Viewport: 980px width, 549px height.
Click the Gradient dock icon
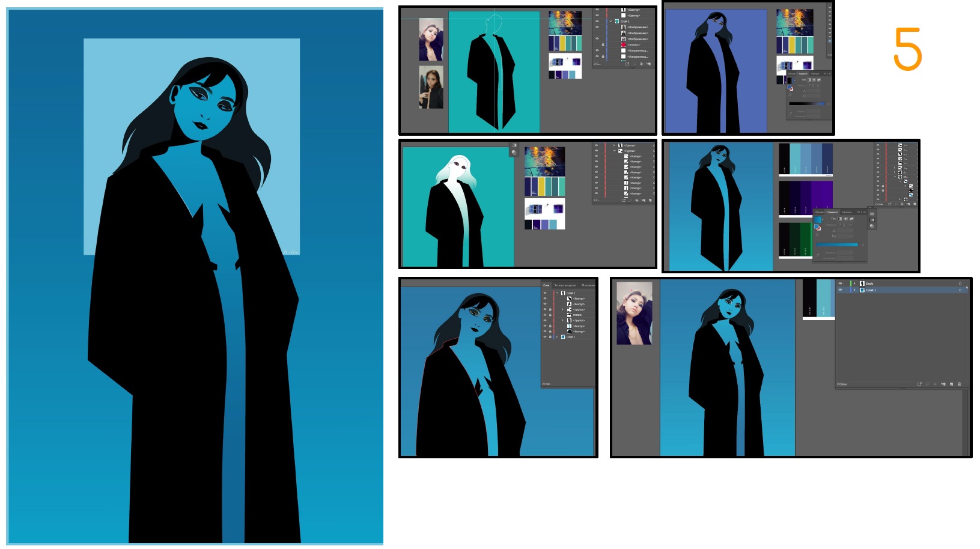pyautogui.click(x=872, y=220)
